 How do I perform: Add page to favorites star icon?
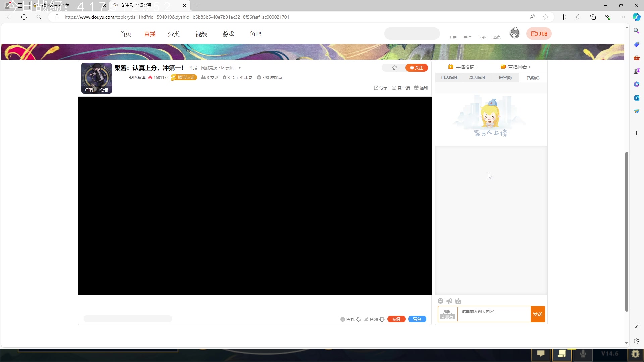(x=546, y=17)
